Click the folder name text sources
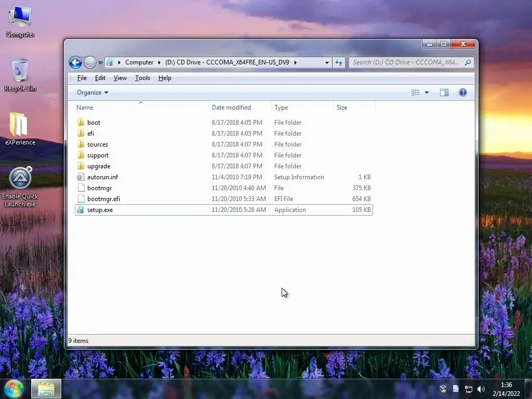The width and height of the screenshot is (532, 399). point(98,144)
